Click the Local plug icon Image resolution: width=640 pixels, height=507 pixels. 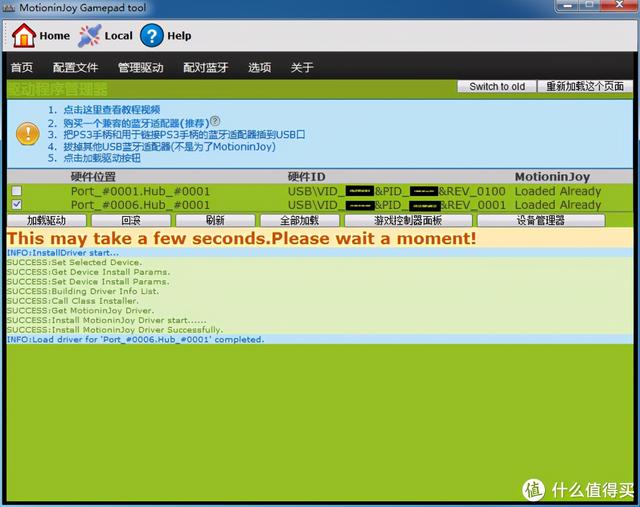click(x=89, y=36)
